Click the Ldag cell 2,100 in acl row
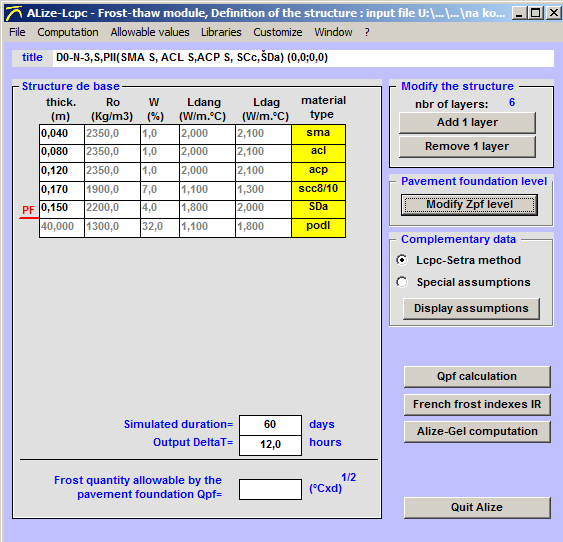563x542 pixels. (263, 153)
